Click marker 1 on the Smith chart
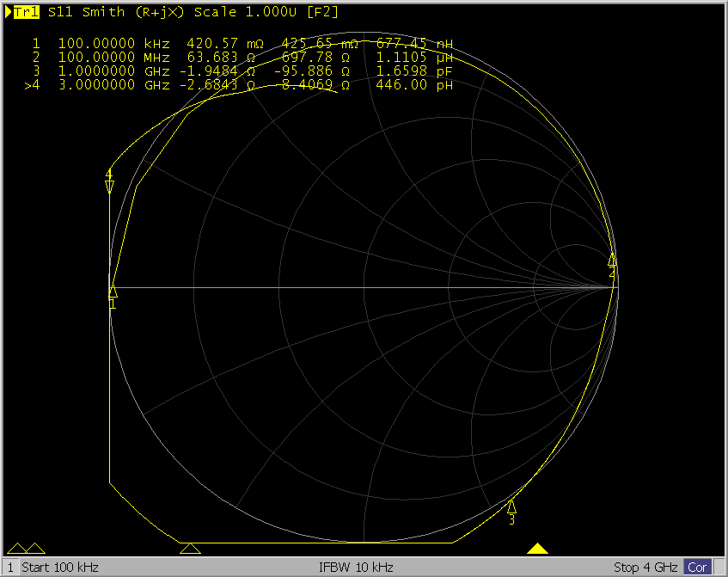This screenshot has width=728, height=577. pos(113,293)
